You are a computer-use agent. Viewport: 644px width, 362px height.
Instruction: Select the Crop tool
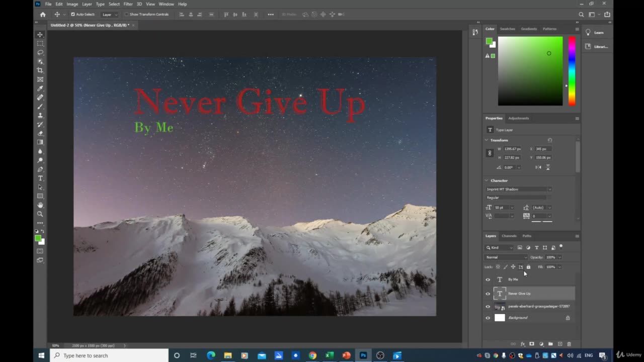coord(40,70)
